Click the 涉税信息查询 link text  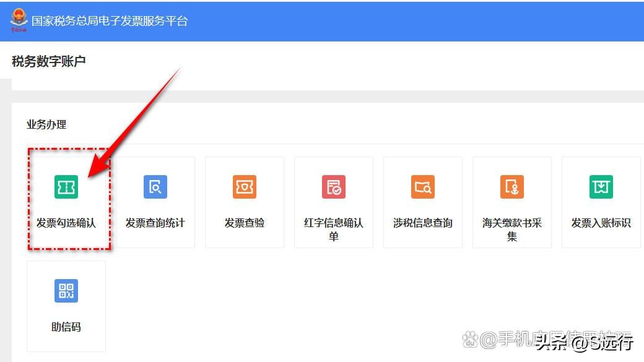422,223
